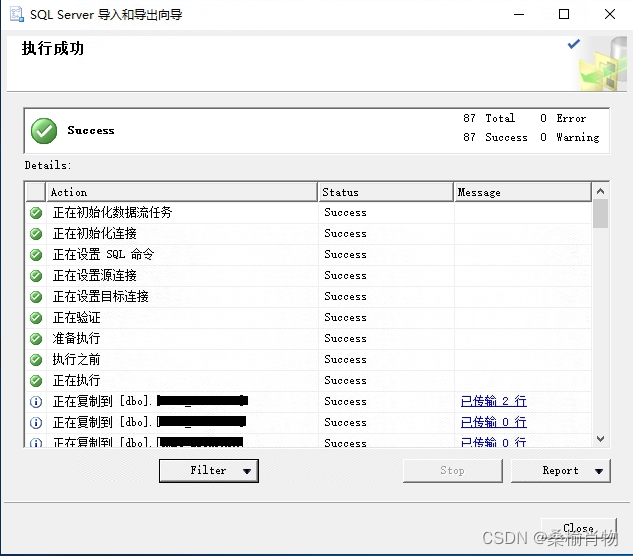This screenshot has height=556, width=633.
Task: Click the green icon beside 执行之前
Action: pyautogui.click(x=36, y=360)
